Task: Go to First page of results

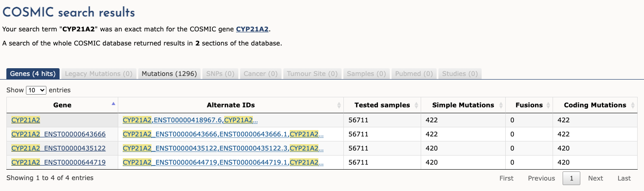Action: 506,178
